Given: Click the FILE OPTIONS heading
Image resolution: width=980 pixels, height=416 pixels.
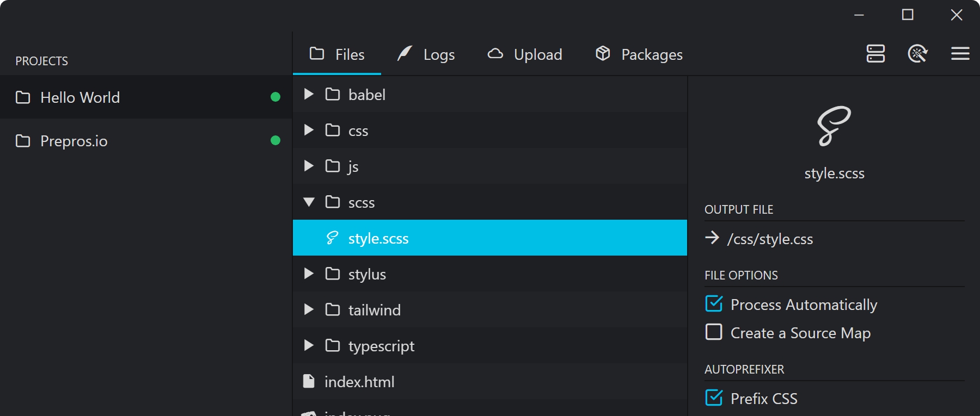Looking at the screenshot, I should click(741, 275).
